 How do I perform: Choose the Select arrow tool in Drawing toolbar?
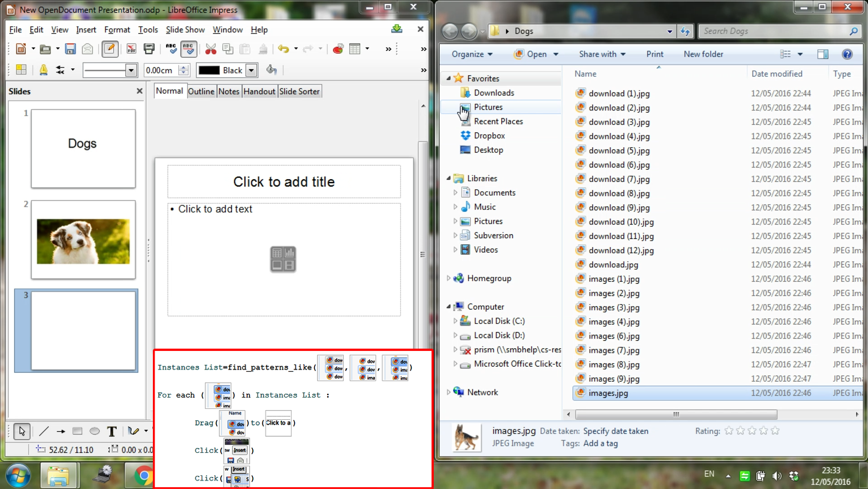[22, 431]
